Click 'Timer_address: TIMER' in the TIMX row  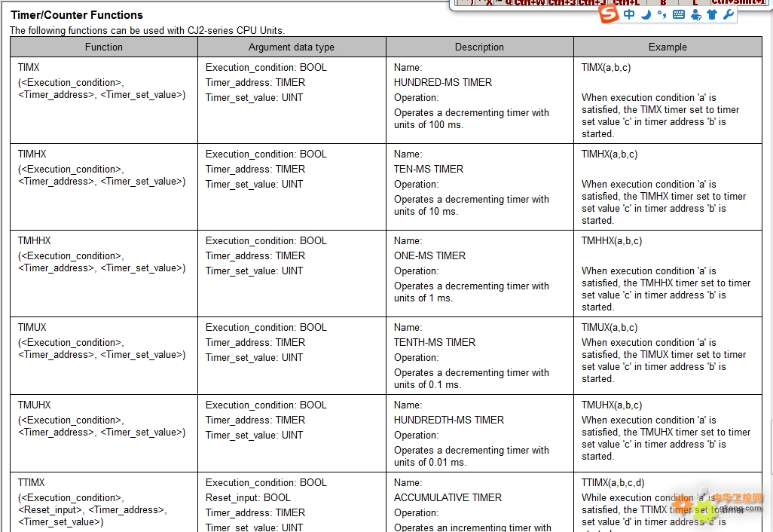click(255, 82)
